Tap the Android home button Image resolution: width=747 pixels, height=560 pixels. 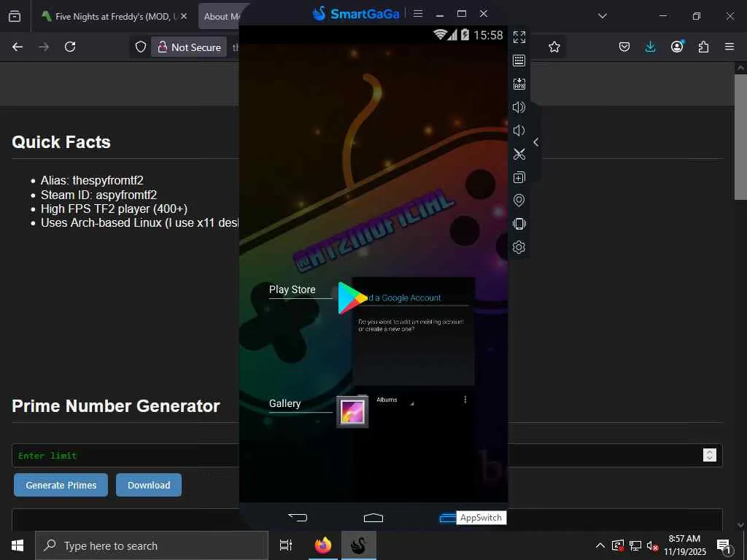pyautogui.click(x=373, y=517)
